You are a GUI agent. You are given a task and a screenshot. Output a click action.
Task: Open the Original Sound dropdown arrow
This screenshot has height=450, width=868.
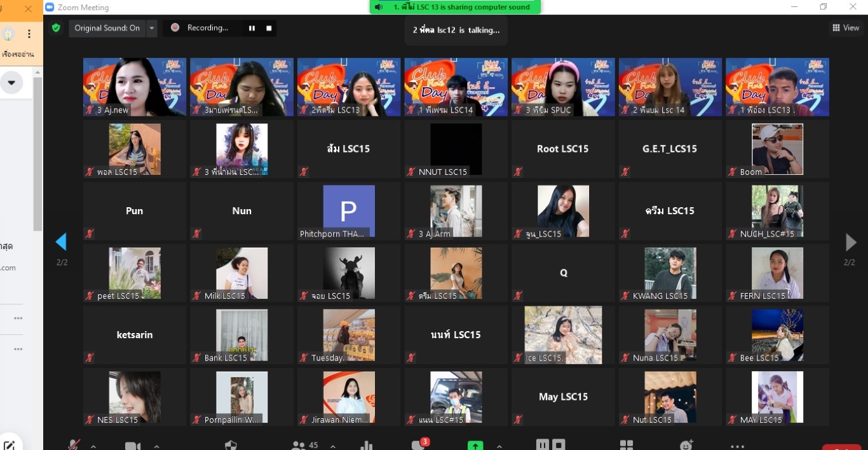pos(151,28)
